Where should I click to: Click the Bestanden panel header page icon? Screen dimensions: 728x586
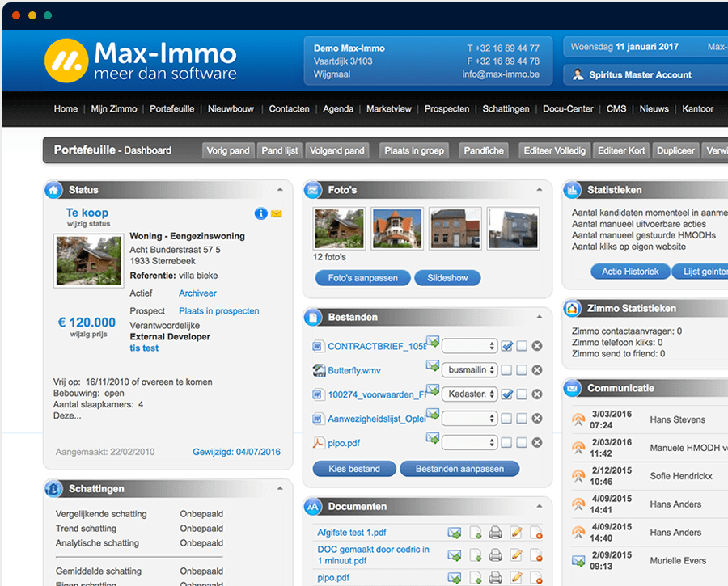click(x=313, y=318)
